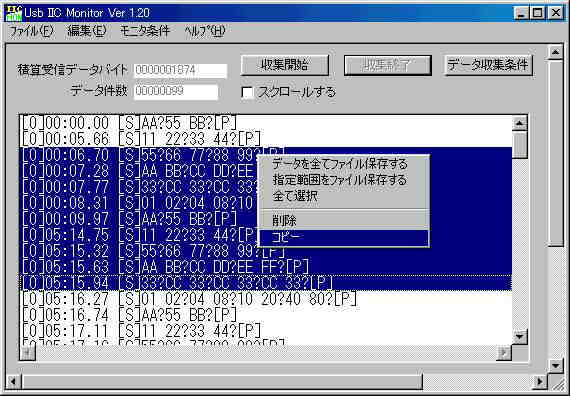This screenshot has width=570, height=396.
Task: Choose コピー from the context menu
Action: point(344,237)
